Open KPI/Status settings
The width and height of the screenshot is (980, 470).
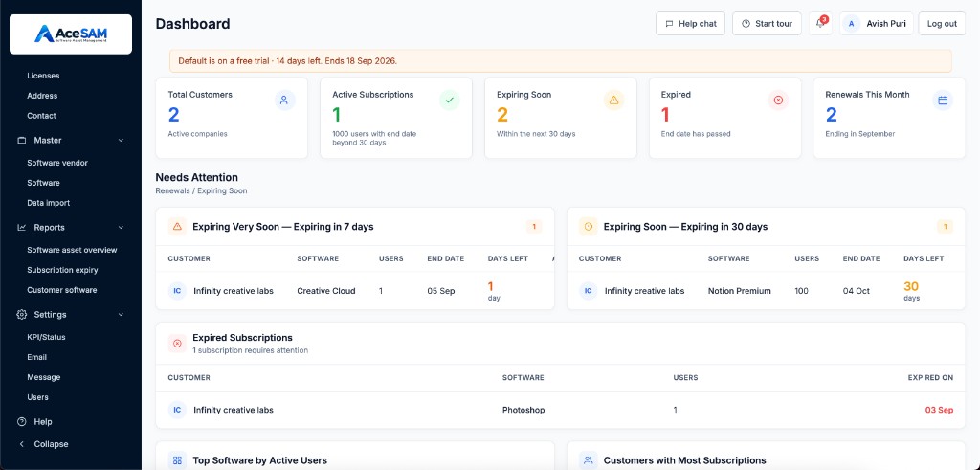pyautogui.click(x=46, y=337)
